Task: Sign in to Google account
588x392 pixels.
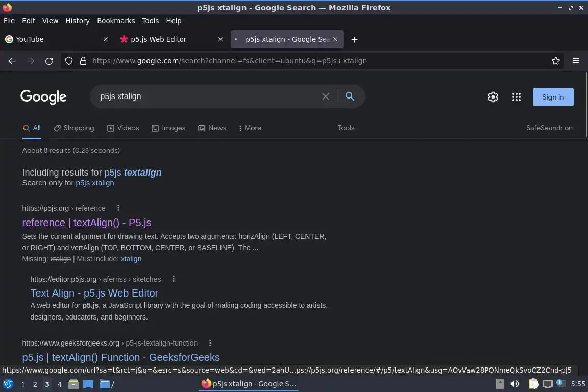Action: (x=553, y=97)
